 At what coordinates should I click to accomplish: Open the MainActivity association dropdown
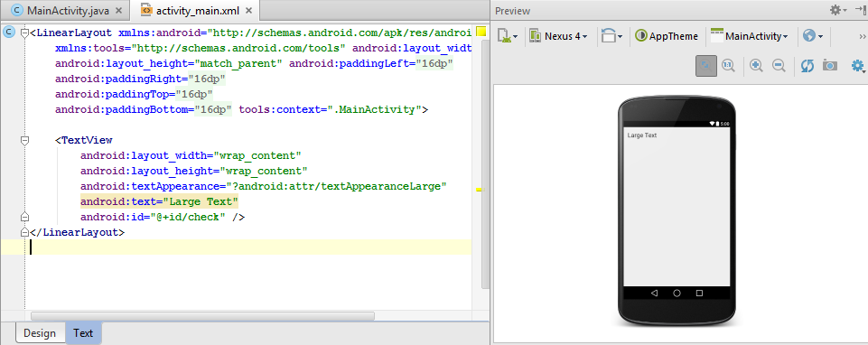point(750,36)
